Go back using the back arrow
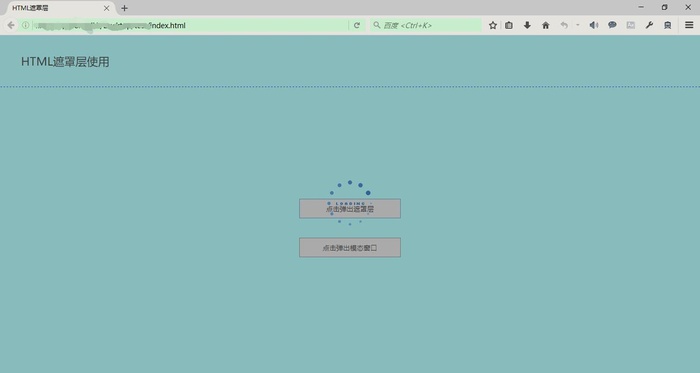This screenshot has height=373, width=700. coord(11,25)
